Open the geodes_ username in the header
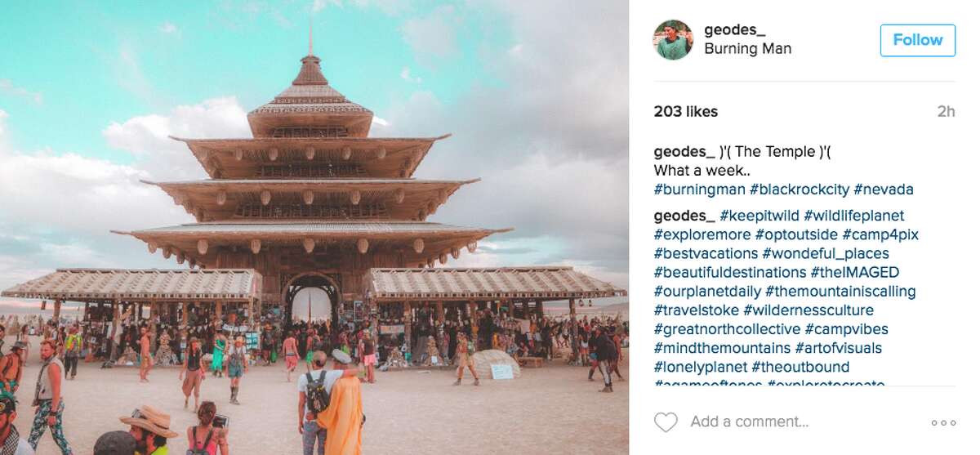This screenshot has width=980, height=455. tap(735, 30)
